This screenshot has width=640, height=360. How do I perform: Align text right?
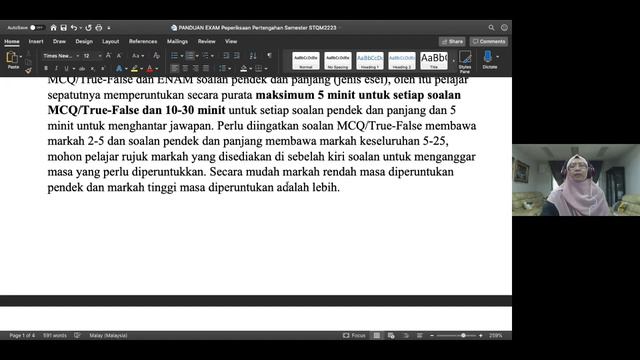click(x=196, y=69)
